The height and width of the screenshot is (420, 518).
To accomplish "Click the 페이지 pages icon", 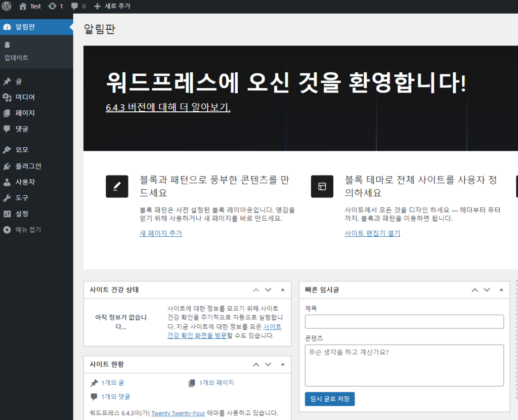I will (x=7, y=113).
